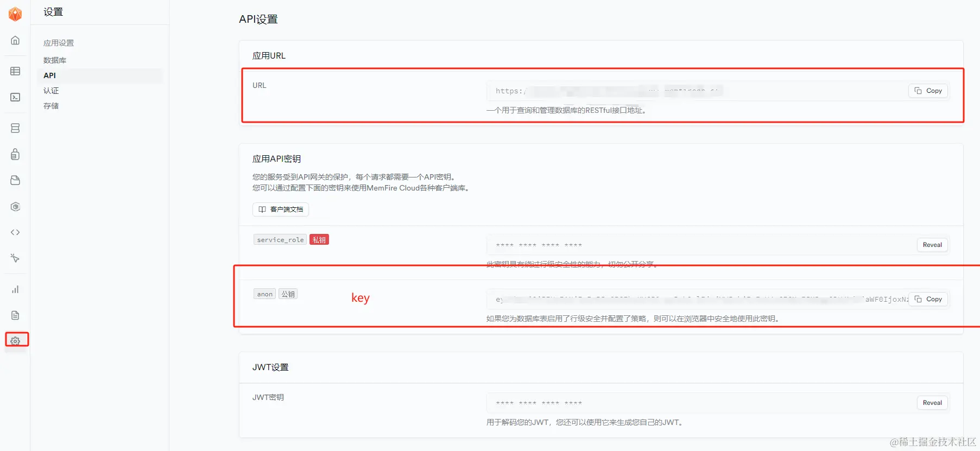The image size is (980, 451).
Task: Open the hexagon cube sidebar icon
Action: 15,206
